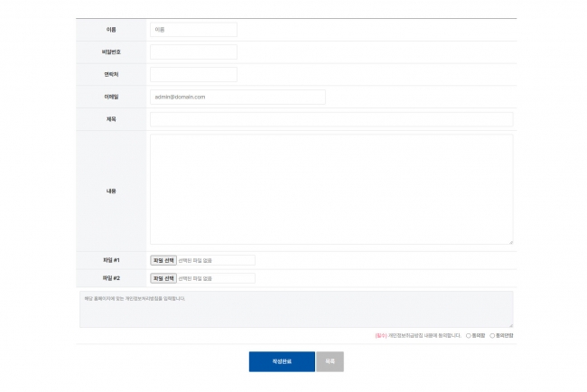Screen dimensions: 587x392
Task: Click the resize handle of 내용 textarea
Action: click(510, 242)
